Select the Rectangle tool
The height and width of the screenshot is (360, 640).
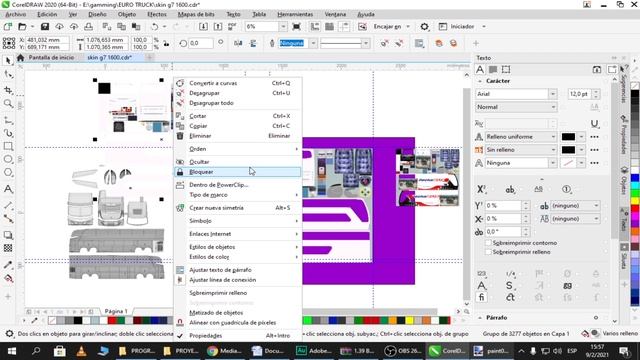click(8, 146)
